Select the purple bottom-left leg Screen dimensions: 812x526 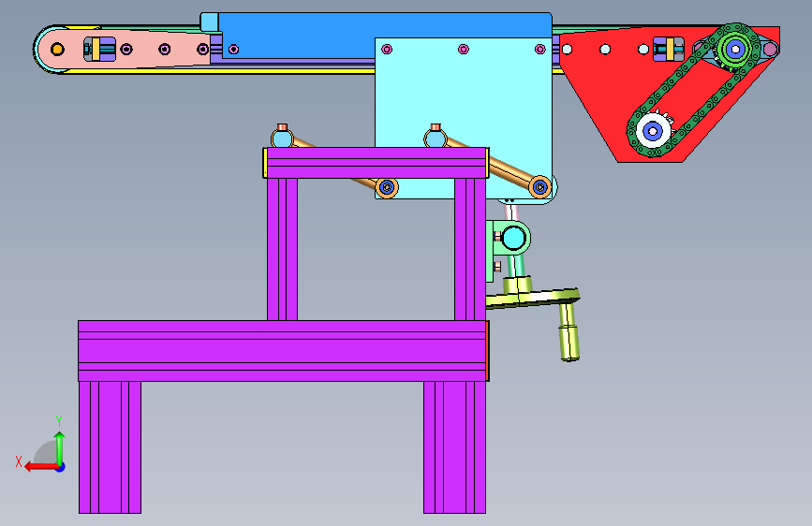click(x=110, y=447)
